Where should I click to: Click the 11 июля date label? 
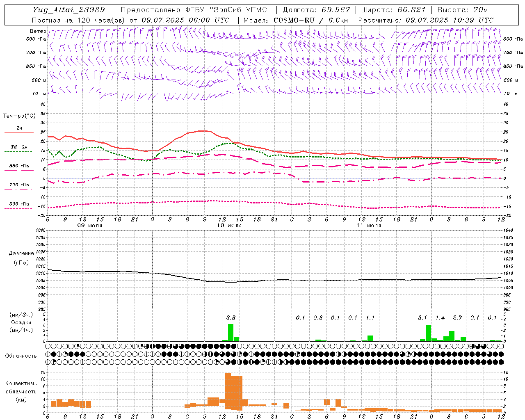point(369,226)
